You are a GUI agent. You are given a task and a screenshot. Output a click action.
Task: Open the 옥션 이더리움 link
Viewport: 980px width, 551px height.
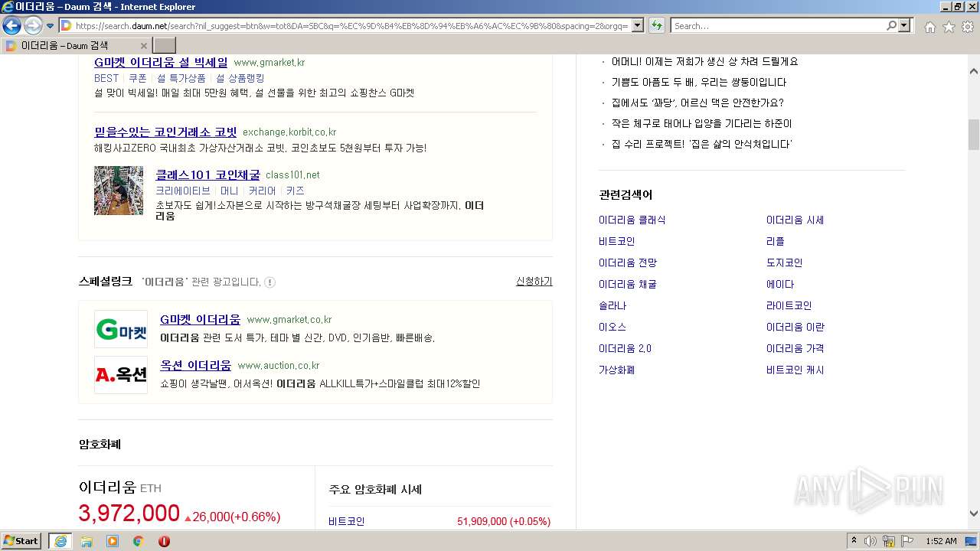(195, 365)
